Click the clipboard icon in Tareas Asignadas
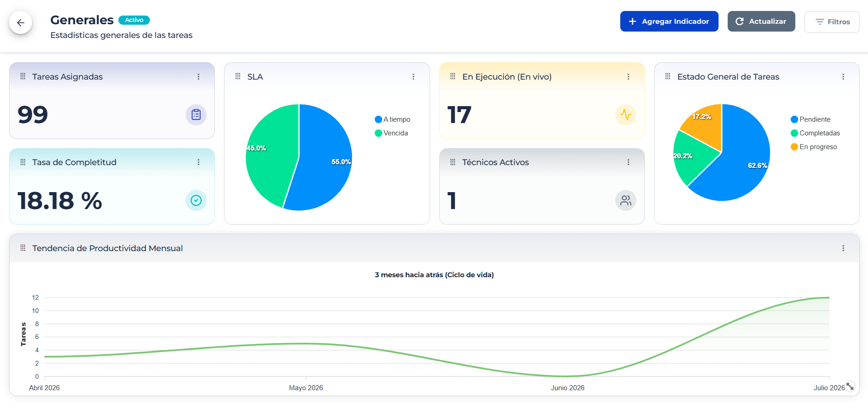 (x=196, y=114)
